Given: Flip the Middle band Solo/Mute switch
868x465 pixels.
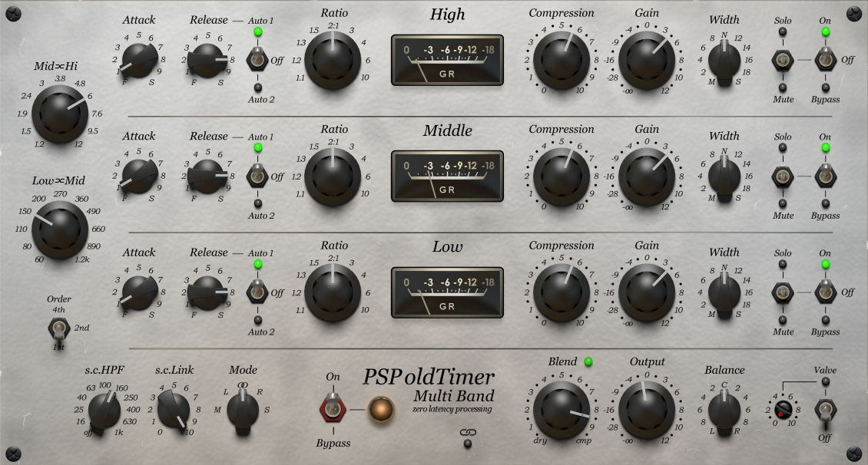Looking at the screenshot, I should [783, 175].
